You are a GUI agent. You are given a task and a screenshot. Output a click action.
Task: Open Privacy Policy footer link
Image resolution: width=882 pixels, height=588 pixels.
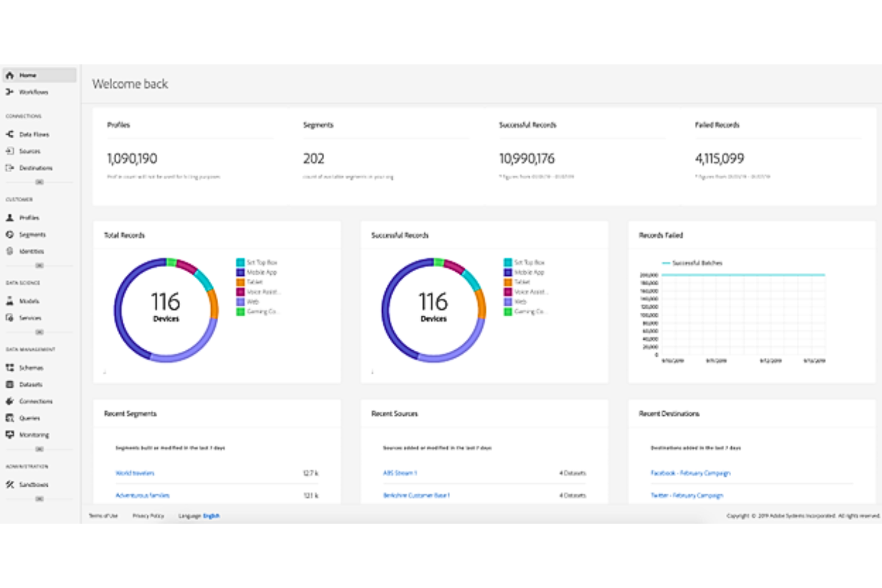[148, 516]
